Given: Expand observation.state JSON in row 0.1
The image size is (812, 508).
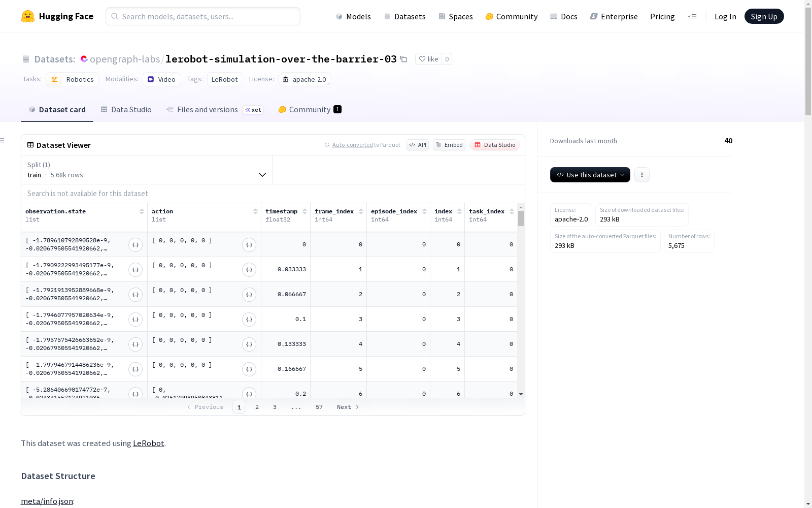Looking at the screenshot, I should tap(136, 320).
